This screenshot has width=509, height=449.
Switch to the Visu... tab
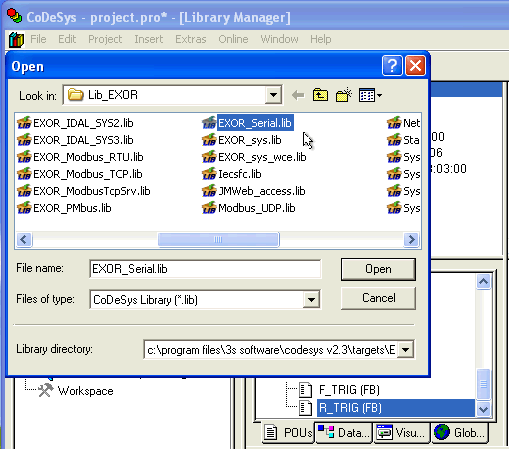(x=402, y=433)
